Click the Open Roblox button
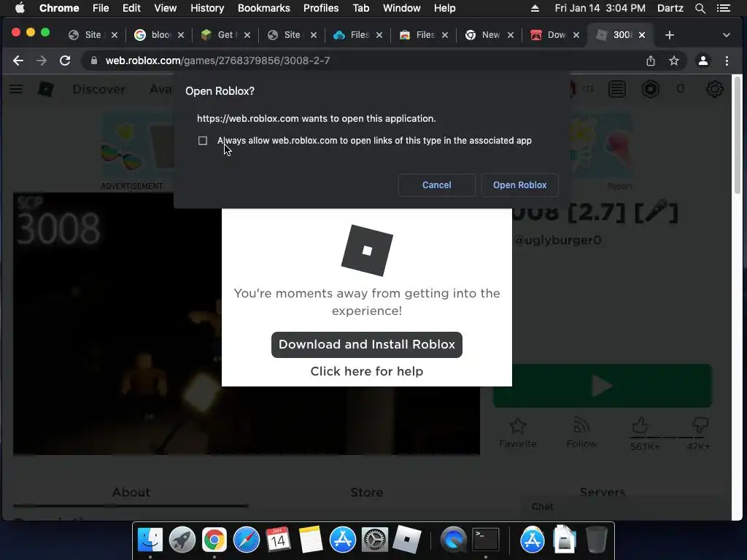The height and width of the screenshot is (560, 747). (519, 184)
